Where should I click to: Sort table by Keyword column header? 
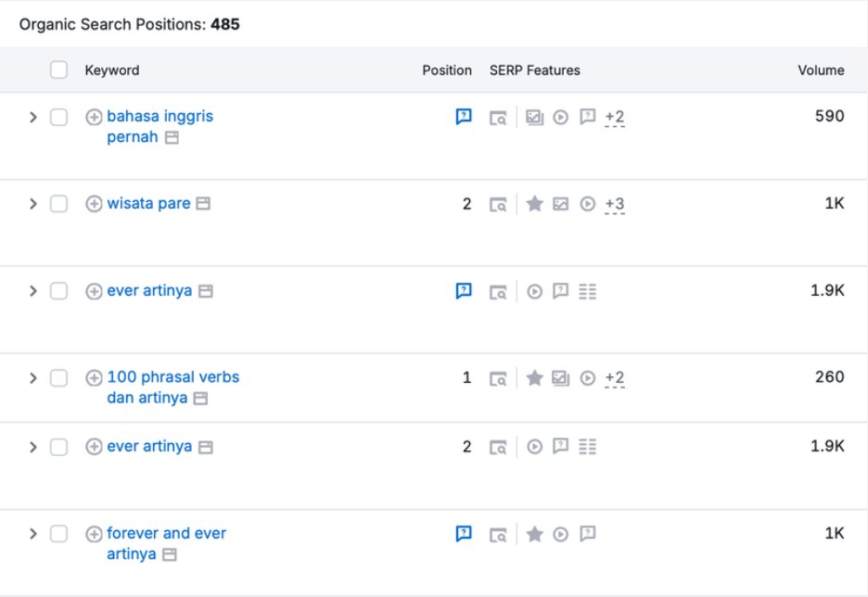(112, 70)
